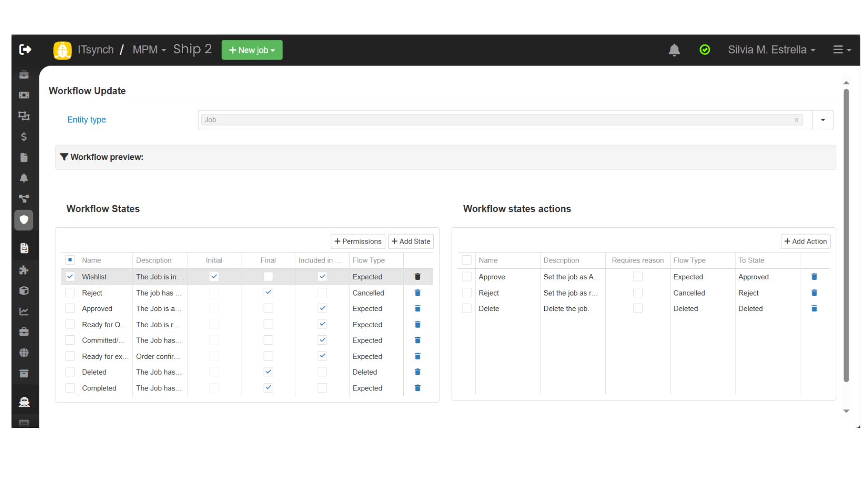
Task: Click the notifications bell icon in header
Action: tap(674, 50)
